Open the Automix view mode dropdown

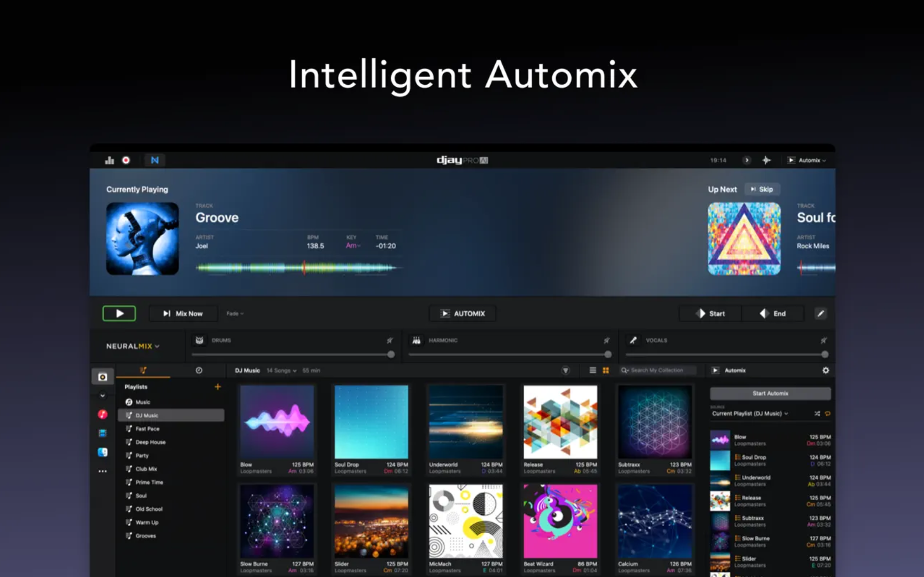[x=807, y=160]
